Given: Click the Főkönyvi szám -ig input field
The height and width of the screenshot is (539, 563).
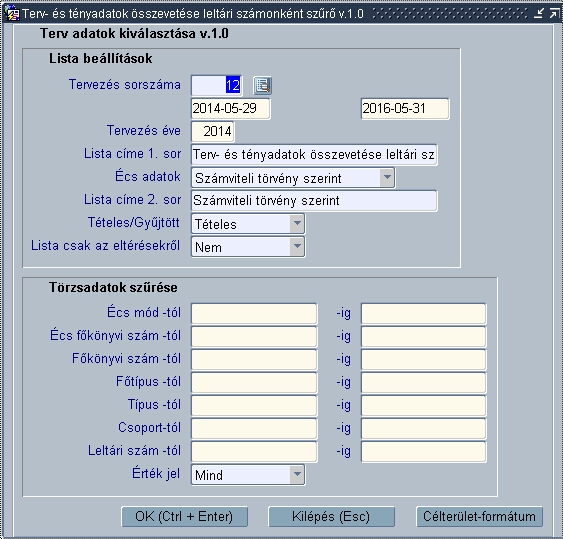Looking at the screenshot, I should [424, 359].
